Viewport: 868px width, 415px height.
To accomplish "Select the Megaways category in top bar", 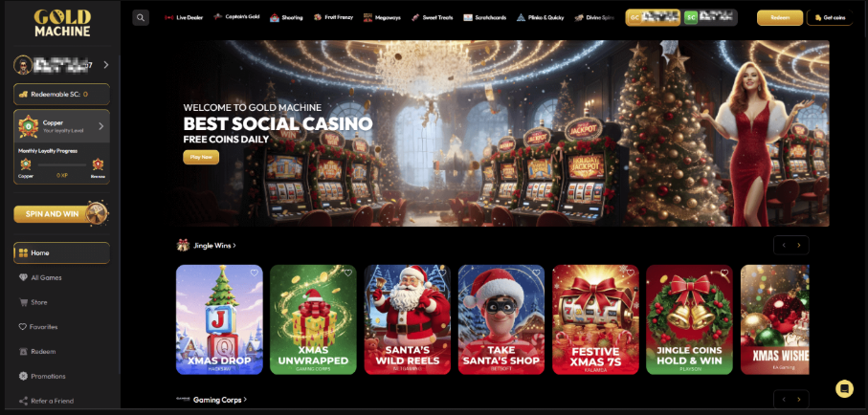I will pyautogui.click(x=382, y=18).
